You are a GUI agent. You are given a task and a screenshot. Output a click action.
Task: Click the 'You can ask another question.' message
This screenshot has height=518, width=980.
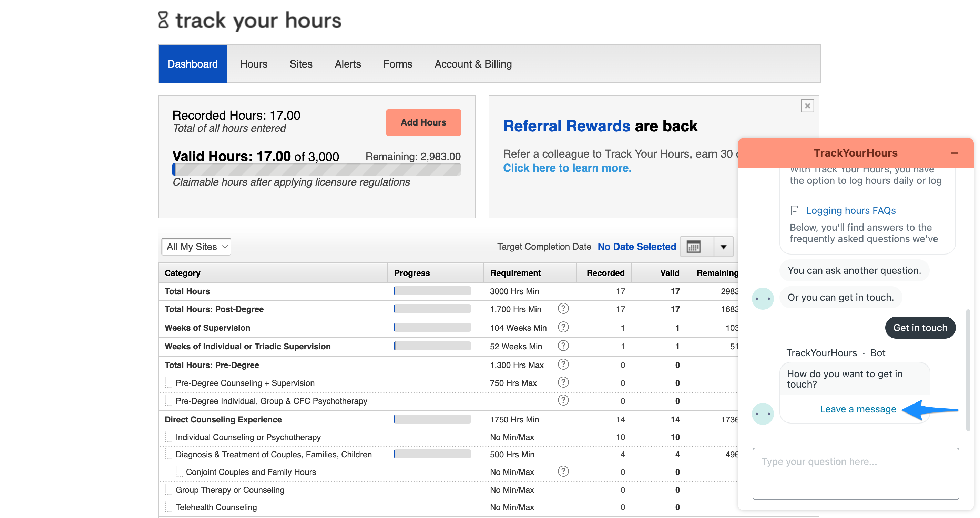click(x=854, y=270)
